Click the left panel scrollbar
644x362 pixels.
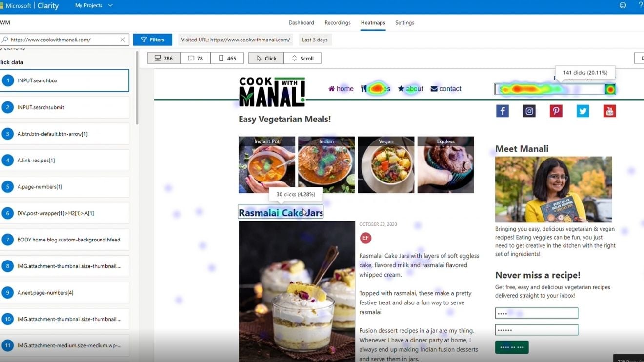(x=137, y=88)
